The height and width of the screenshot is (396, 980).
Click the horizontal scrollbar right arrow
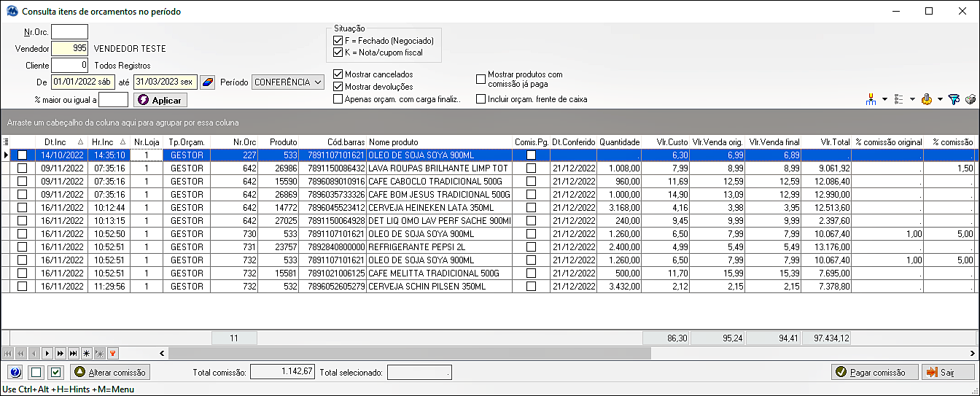pos(972,353)
